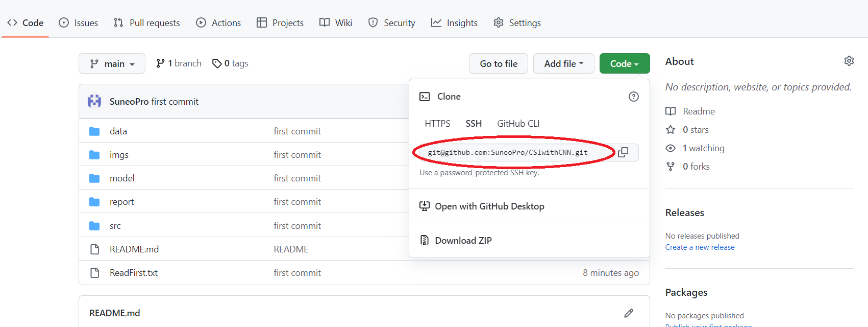868x327 pixels.
Task: Switch to the Actions tab
Action: point(218,22)
